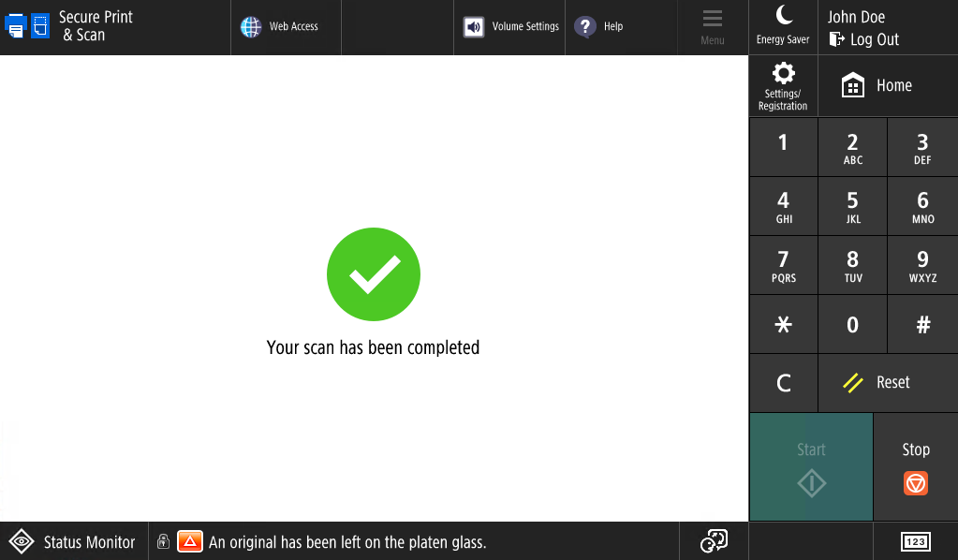This screenshot has height=560, width=958.
Task: Open Volume Settings speaker icon
Action: pos(474,27)
